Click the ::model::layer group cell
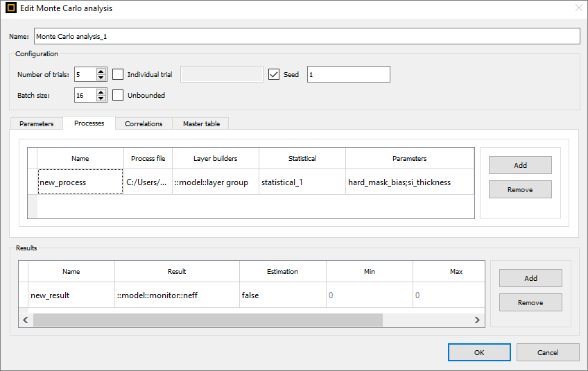The image size is (588, 371). [215, 182]
